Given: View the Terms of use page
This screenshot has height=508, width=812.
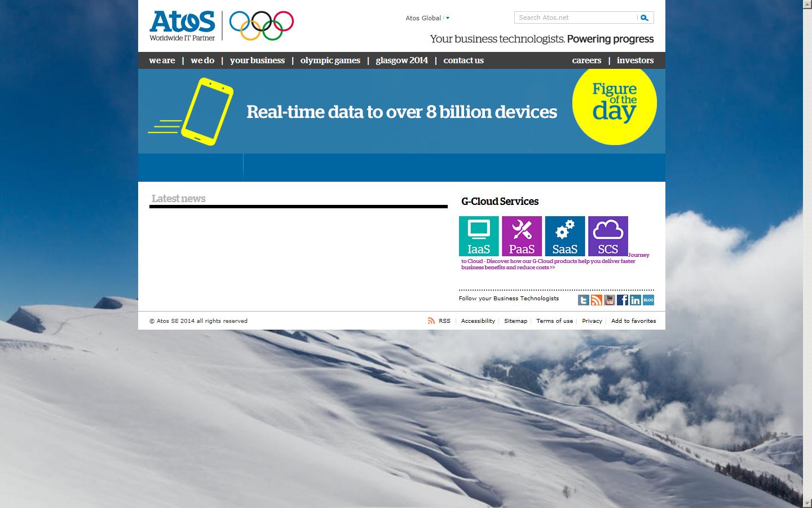Looking at the screenshot, I should point(554,321).
